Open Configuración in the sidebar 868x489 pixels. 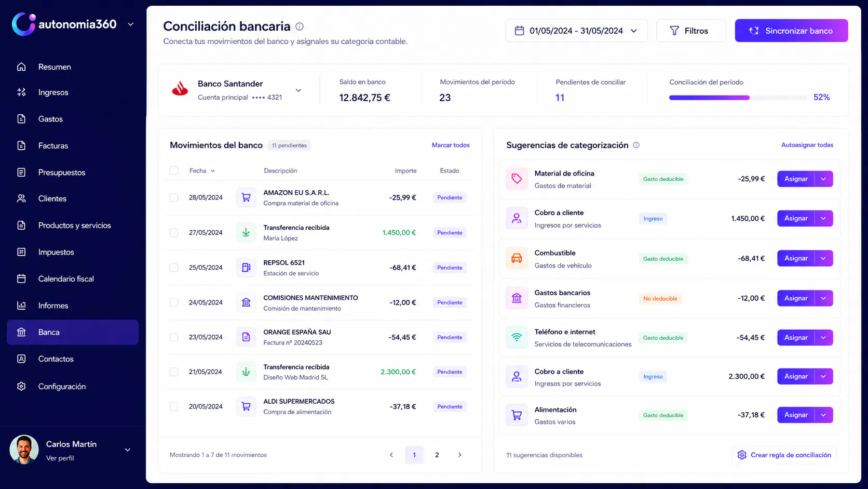(73, 386)
